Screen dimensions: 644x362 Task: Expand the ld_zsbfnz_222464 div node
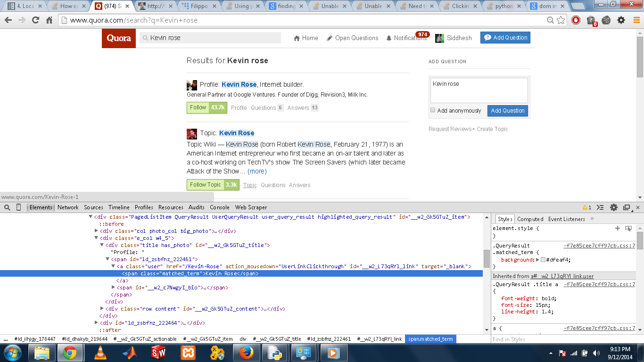(x=97, y=323)
